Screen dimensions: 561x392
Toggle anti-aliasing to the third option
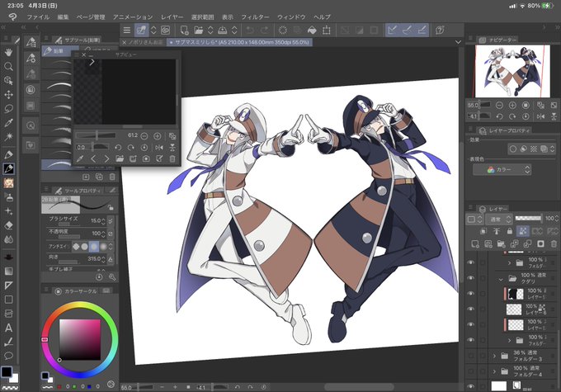[94, 246]
